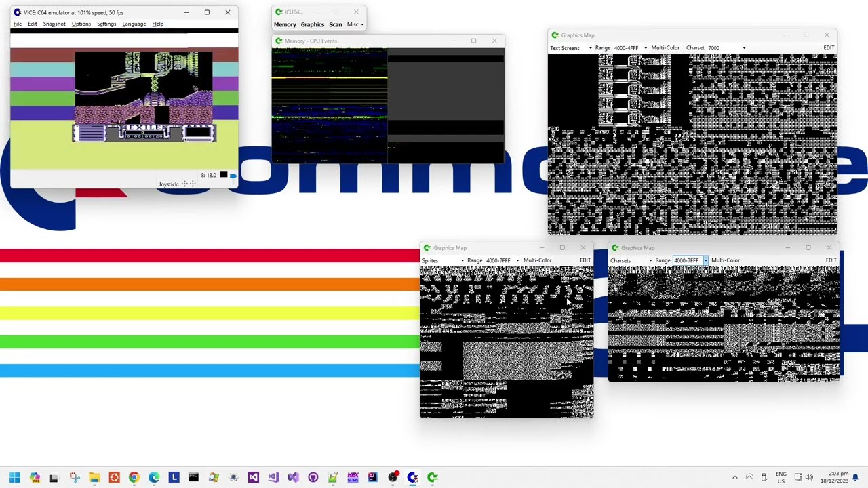Click the ENG US language indicator
868x488 pixels.
[x=781, y=477]
